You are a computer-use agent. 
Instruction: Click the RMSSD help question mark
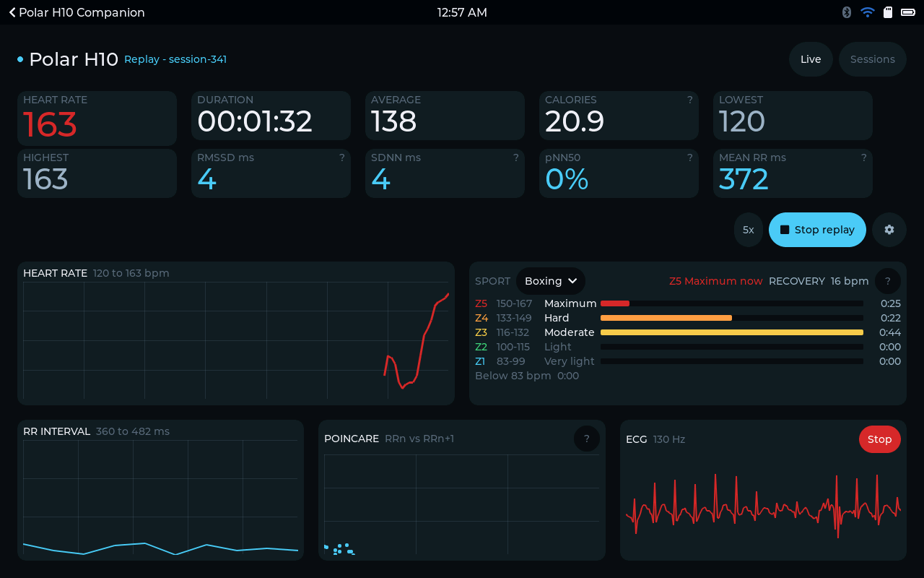342,158
